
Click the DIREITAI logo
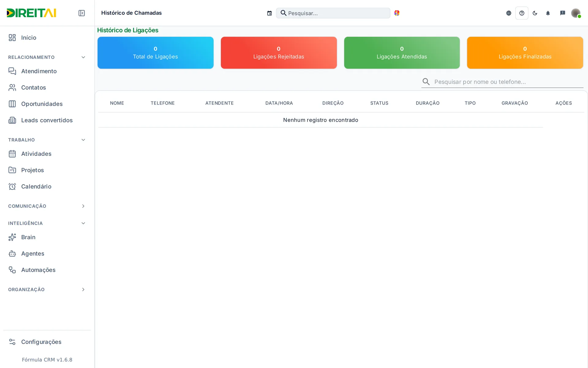coord(31,13)
